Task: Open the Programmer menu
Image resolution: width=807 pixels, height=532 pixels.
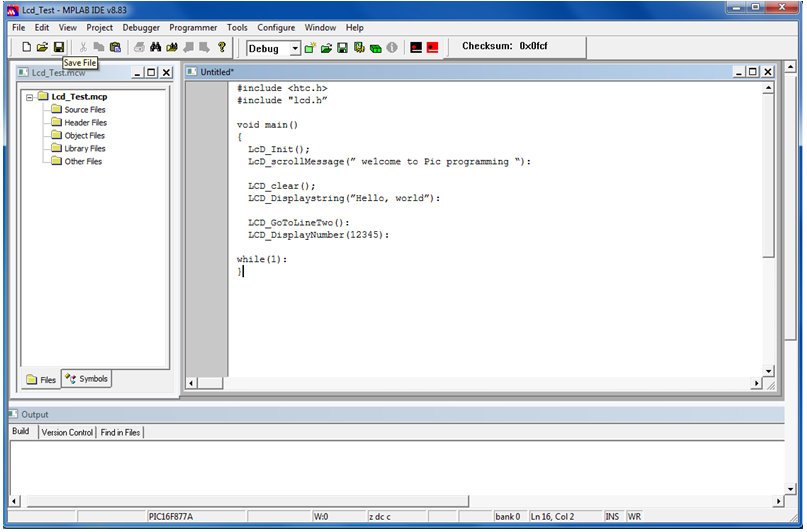Action: coord(193,28)
